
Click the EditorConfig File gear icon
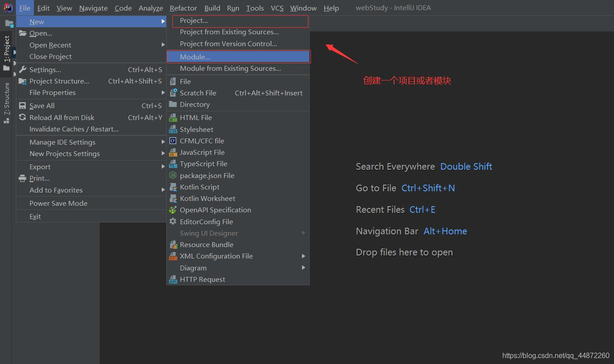click(173, 222)
